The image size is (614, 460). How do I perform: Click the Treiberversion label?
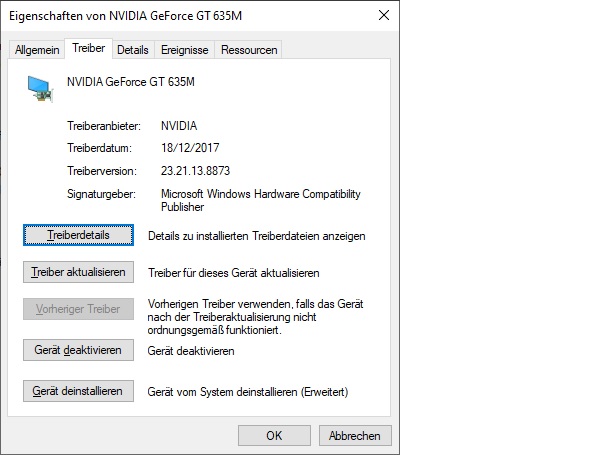(x=102, y=171)
